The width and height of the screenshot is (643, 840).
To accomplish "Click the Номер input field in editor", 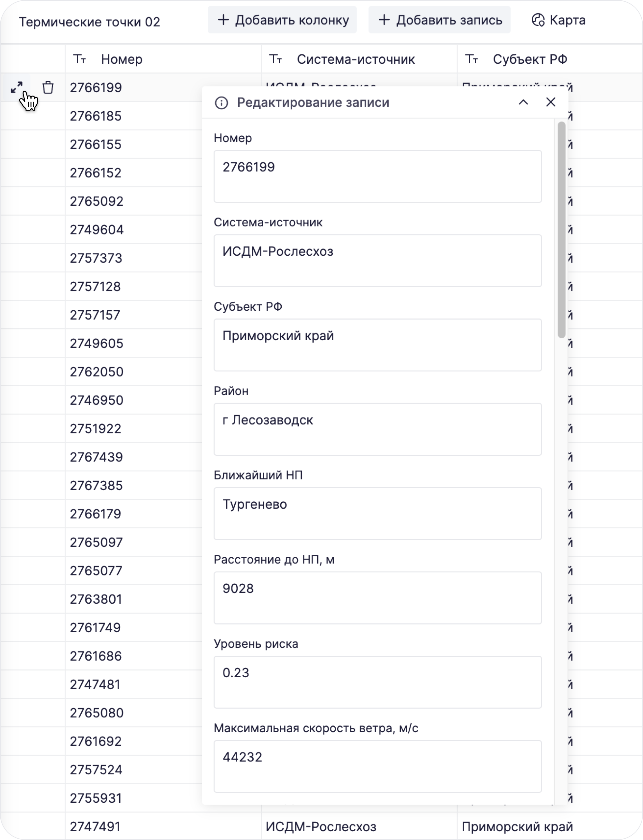I will [377, 176].
